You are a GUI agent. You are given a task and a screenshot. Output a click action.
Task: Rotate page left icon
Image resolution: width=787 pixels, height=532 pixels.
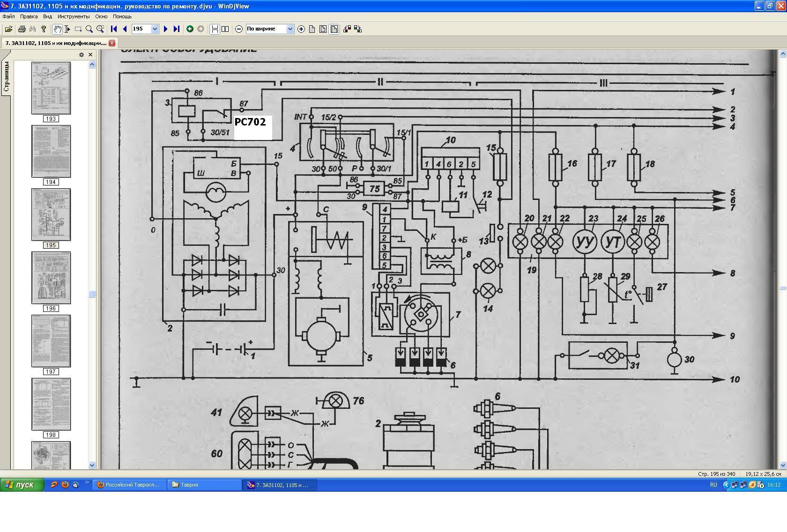click(347, 29)
